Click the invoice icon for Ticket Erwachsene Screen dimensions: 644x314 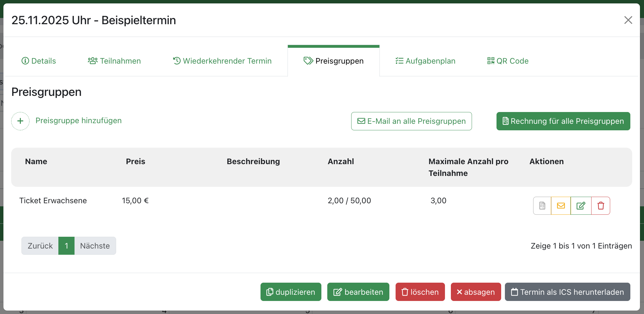click(x=542, y=206)
